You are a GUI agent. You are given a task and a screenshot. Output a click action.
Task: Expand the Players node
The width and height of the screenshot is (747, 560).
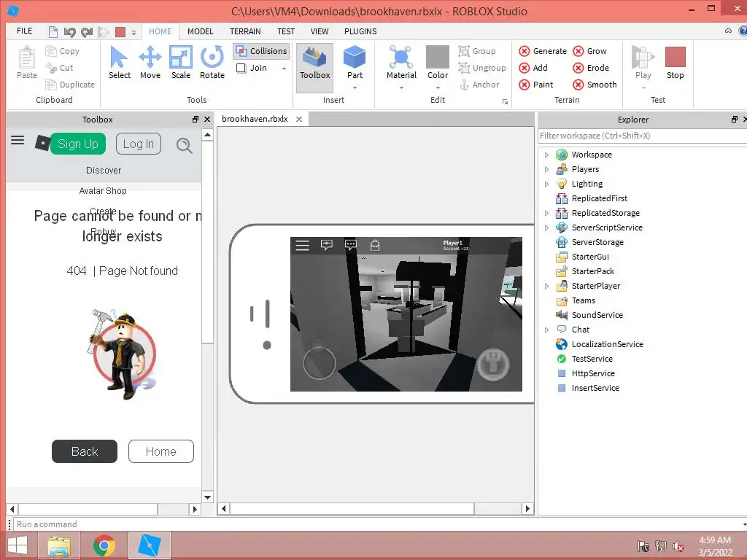[546, 169]
